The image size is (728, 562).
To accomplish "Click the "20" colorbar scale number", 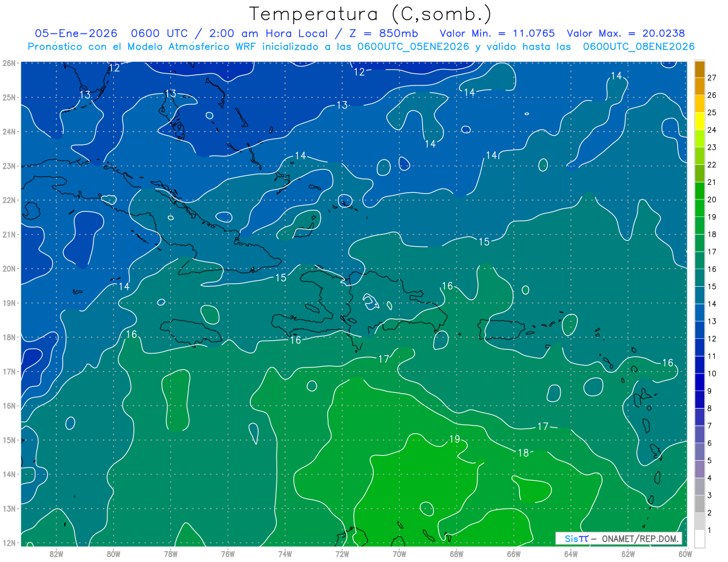I will 712,199.
